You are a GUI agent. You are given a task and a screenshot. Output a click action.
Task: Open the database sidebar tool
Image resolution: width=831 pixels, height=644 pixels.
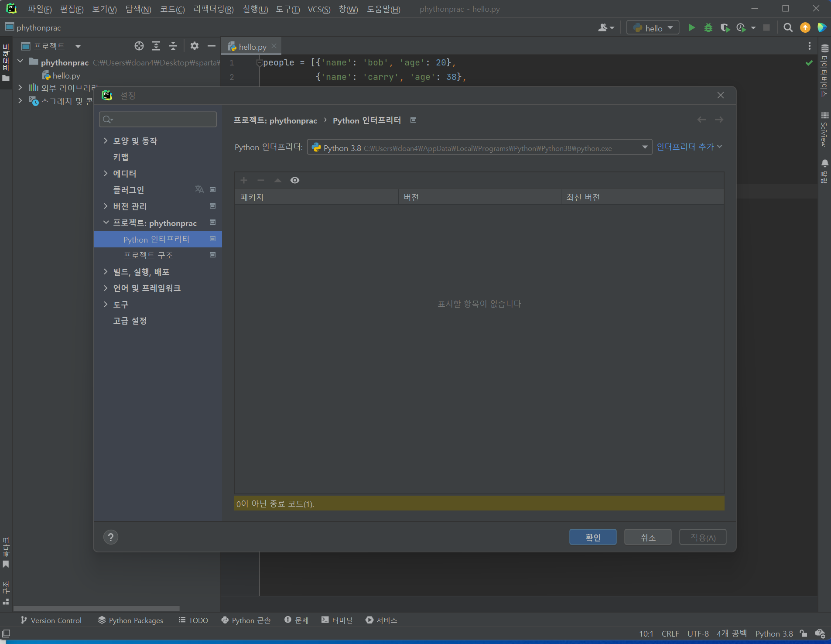coord(824,70)
